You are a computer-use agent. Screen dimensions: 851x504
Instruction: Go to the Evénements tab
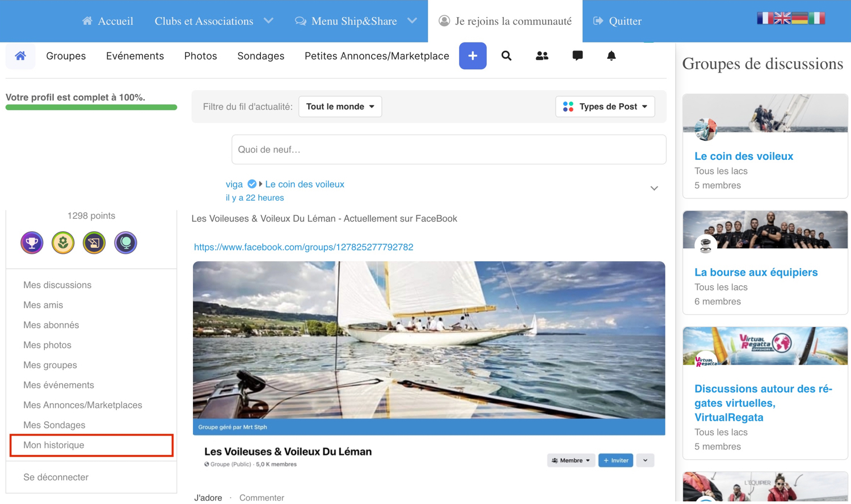coord(135,56)
